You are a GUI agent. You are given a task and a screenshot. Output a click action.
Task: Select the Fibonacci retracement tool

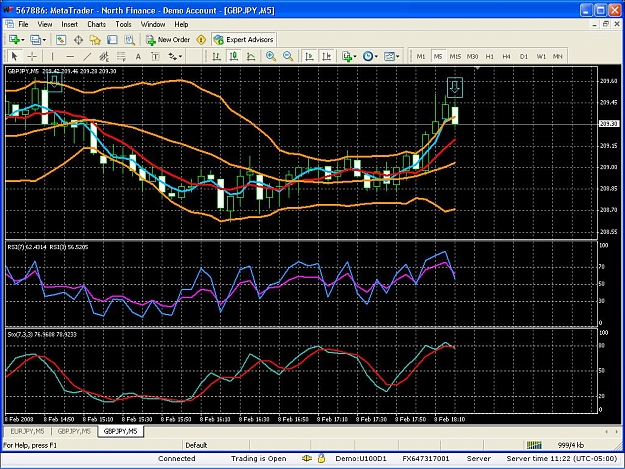pos(121,56)
